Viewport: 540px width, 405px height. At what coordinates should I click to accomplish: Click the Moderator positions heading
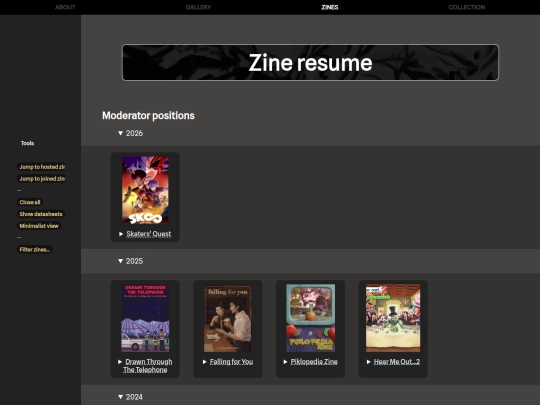point(148,115)
